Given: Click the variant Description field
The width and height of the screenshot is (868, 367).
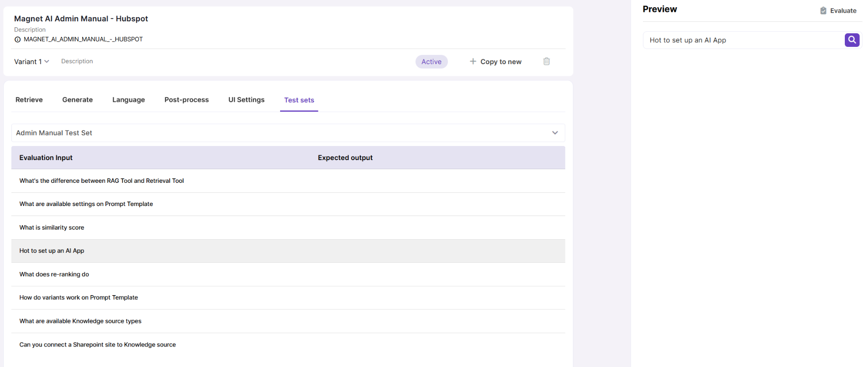Looking at the screenshot, I should point(77,61).
